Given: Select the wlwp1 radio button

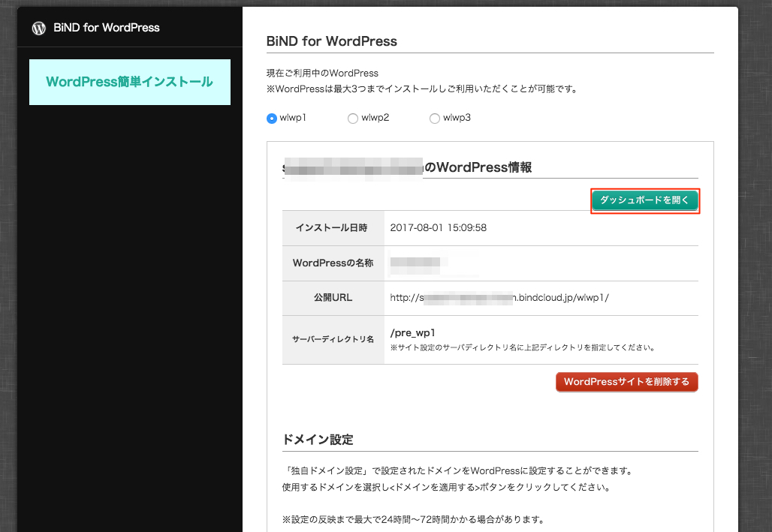Looking at the screenshot, I should (271, 118).
